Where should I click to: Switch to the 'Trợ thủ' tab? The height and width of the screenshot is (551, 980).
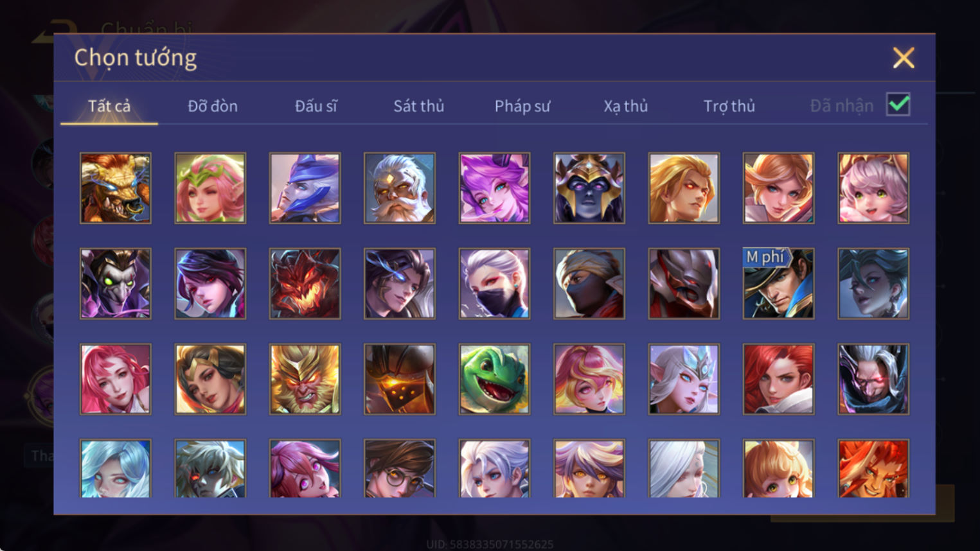tap(729, 106)
